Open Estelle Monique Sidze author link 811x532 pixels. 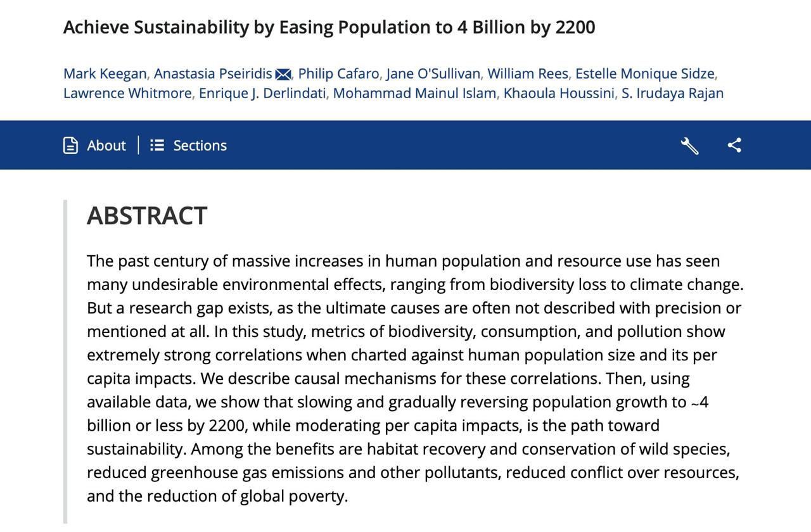tap(645, 73)
